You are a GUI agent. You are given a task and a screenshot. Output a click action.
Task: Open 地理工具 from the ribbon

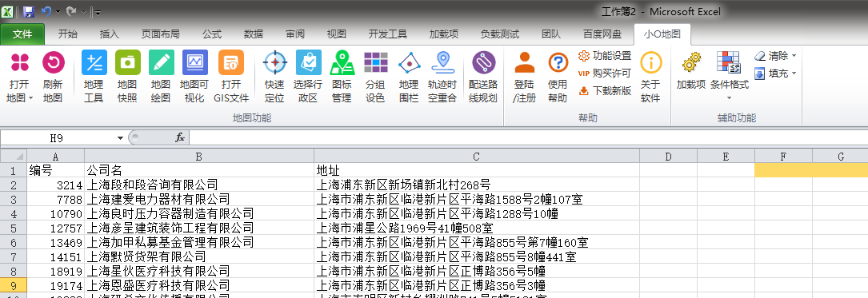94,77
